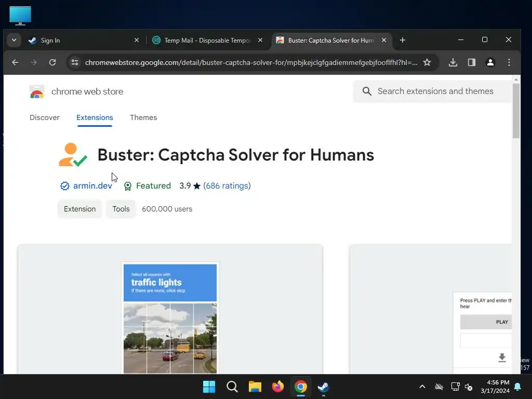The width and height of the screenshot is (532, 399).
Task: Click the 3.9 star rating text
Action: tap(190, 186)
